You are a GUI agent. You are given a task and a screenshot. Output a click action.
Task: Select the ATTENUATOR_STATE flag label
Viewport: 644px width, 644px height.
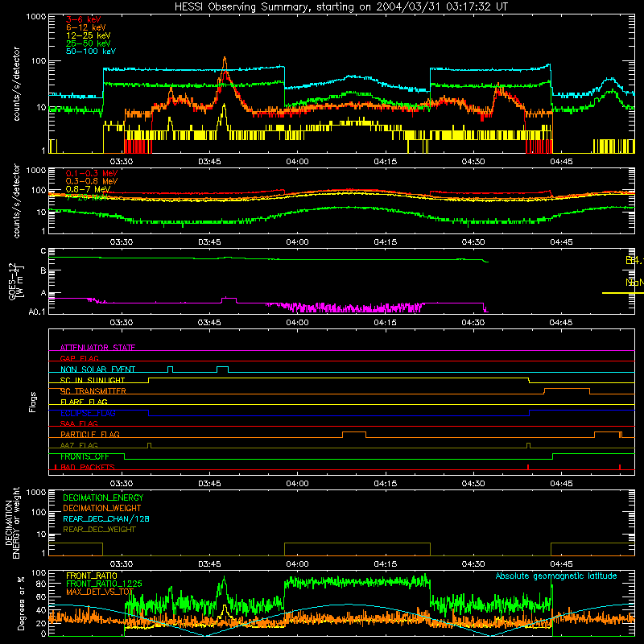[x=97, y=348]
